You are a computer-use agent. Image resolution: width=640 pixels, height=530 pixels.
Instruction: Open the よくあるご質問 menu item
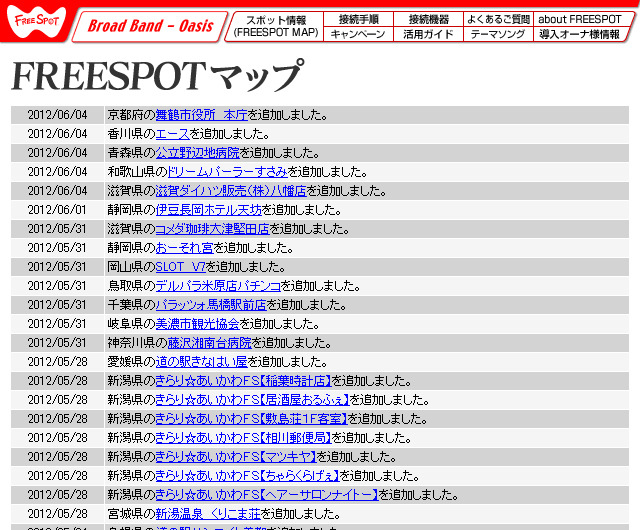pyautogui.click(x=498, y=19)
